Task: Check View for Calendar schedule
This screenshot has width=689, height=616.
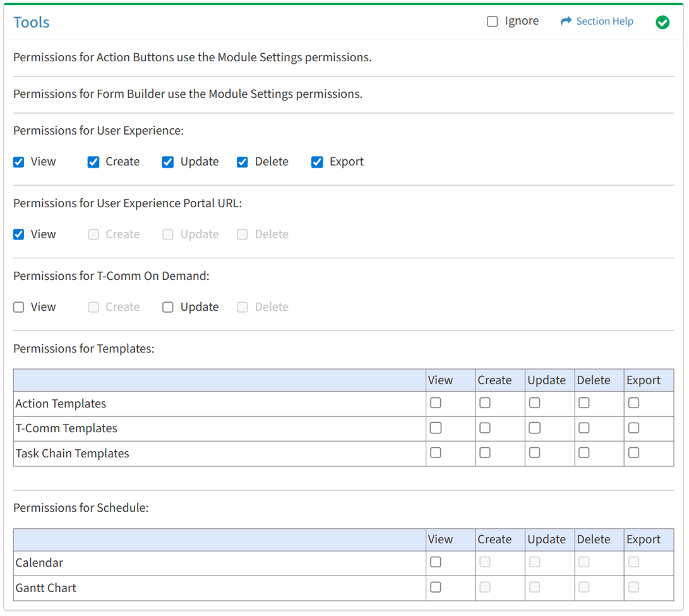Action: tap(436, 562)
